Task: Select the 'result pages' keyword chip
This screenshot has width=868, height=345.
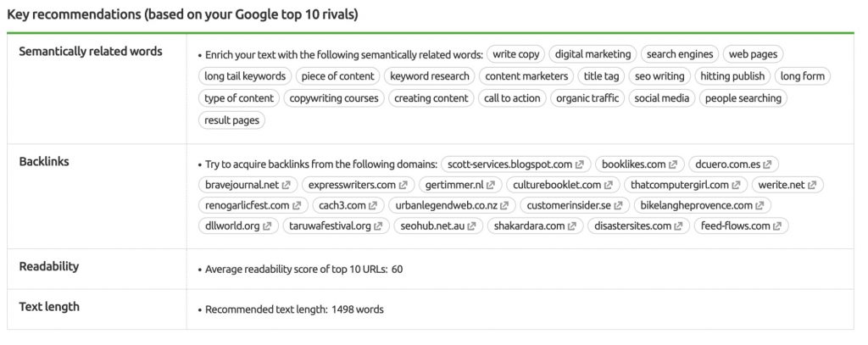Action: [231, 120]
